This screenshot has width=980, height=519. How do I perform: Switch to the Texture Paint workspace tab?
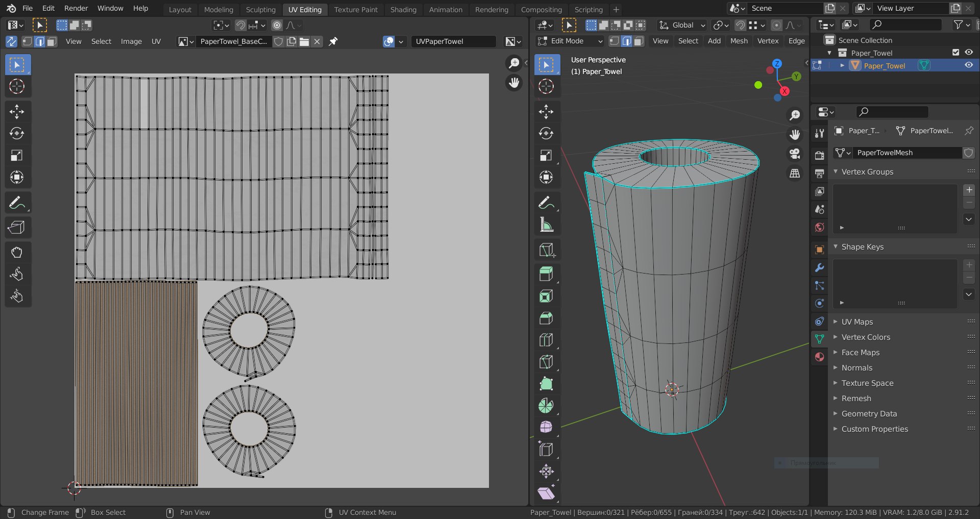356,9
